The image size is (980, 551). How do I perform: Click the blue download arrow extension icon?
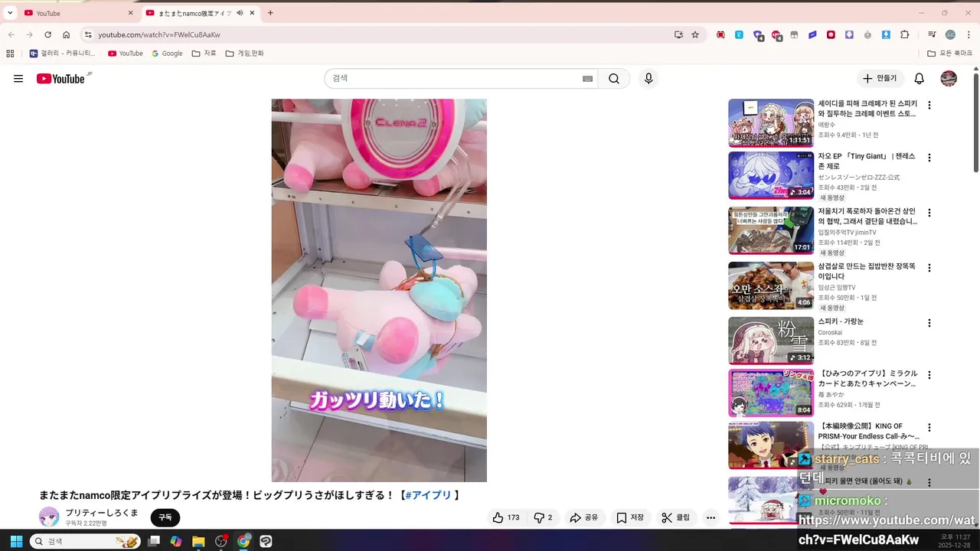tap(886, 34)
